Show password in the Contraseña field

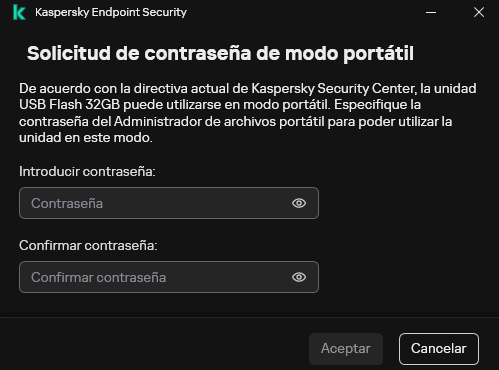tap(299, 203)
